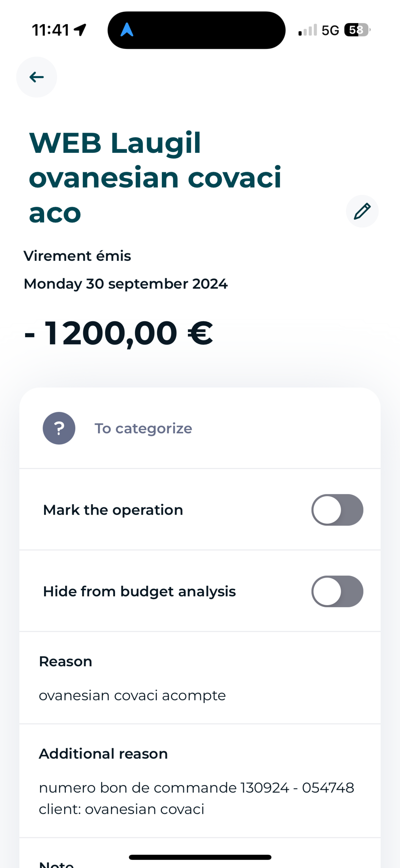Tap the question mark category icon
The height and width of the screenshot is (868, 400).
[59, 428]
